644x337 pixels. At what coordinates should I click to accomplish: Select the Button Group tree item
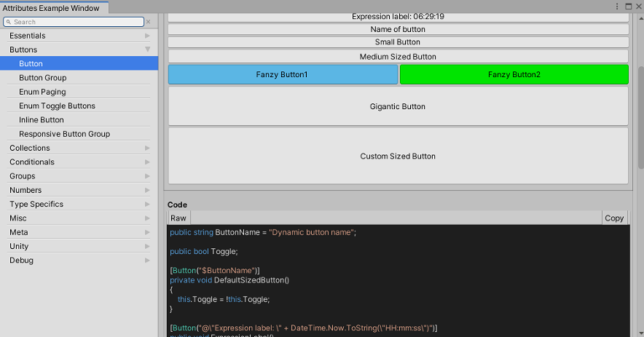point(43,78)
